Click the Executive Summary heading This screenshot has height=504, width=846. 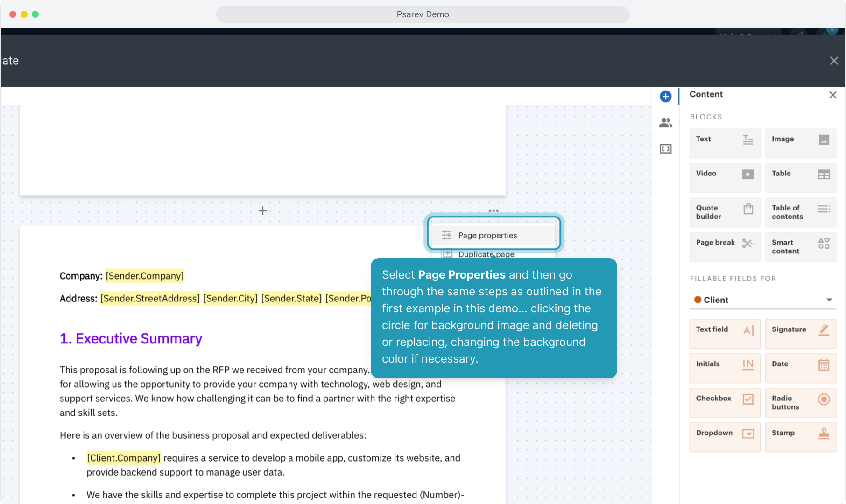(131, 339)
